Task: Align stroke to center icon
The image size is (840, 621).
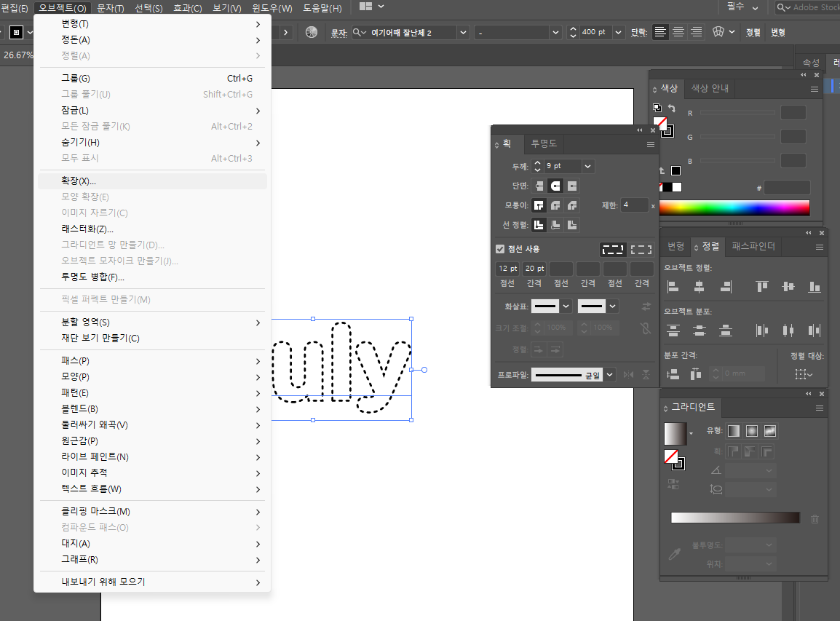Action: tap(539, 225)
